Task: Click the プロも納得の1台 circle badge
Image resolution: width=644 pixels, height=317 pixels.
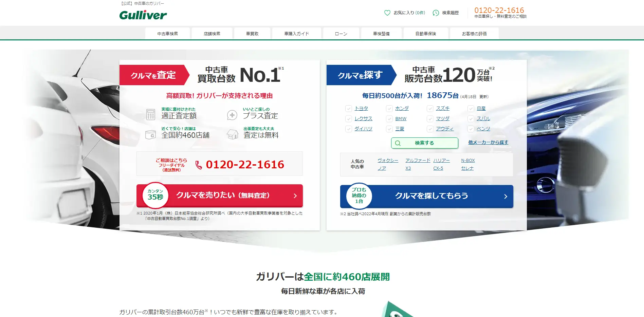Action: click(x=359, y=196)
